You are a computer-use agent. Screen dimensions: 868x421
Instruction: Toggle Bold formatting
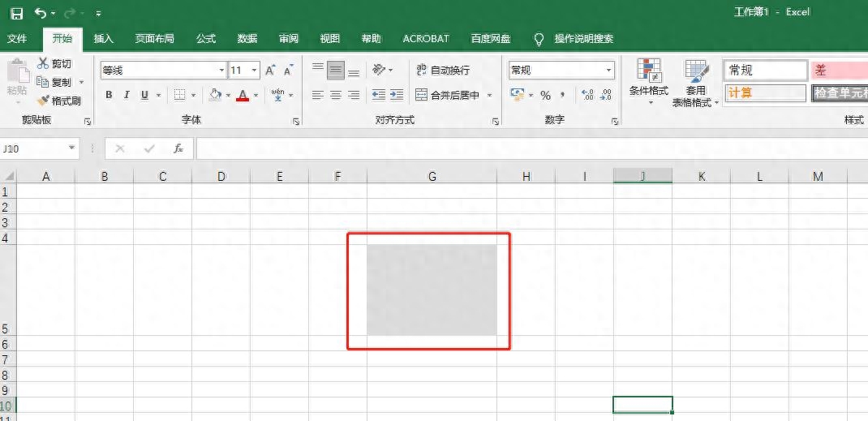click(109, 95)
